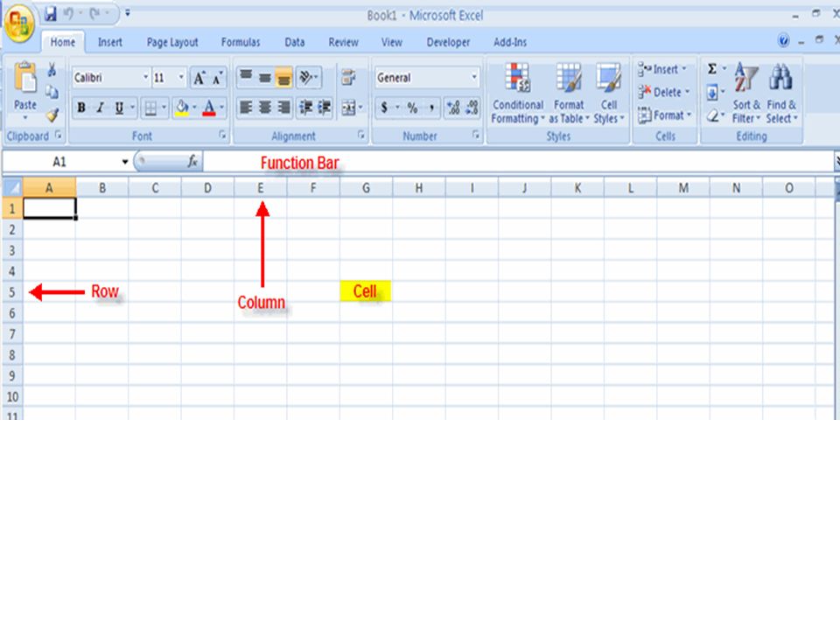Screen dimensions: 840x630
Task: Decrease the cell indent
Action: pyautogui.click(x=306, y=108)
